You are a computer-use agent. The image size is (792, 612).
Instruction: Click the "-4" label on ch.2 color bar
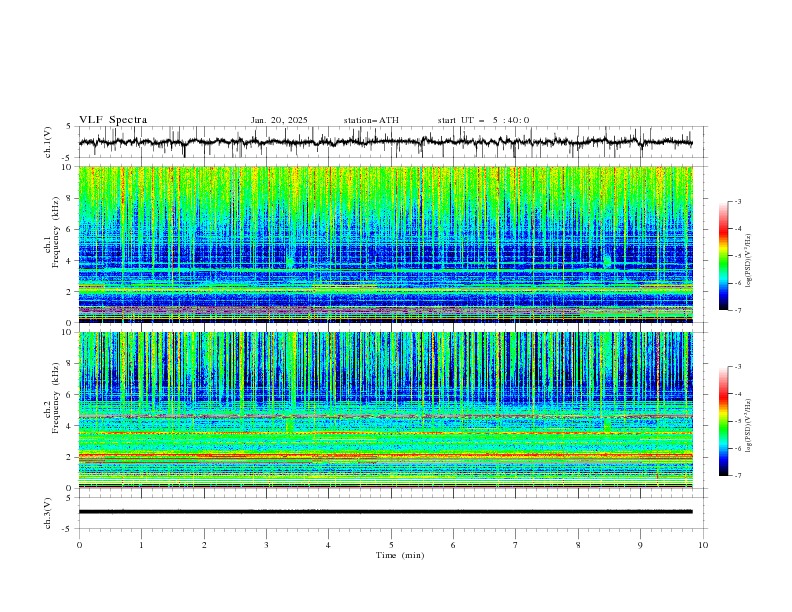(737, 394)
